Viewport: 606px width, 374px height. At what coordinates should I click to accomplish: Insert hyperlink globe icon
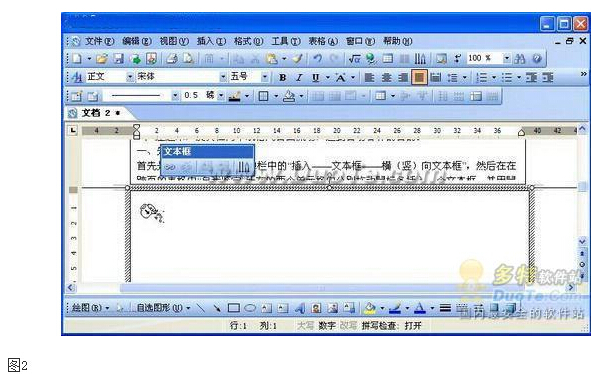[371, 59]
